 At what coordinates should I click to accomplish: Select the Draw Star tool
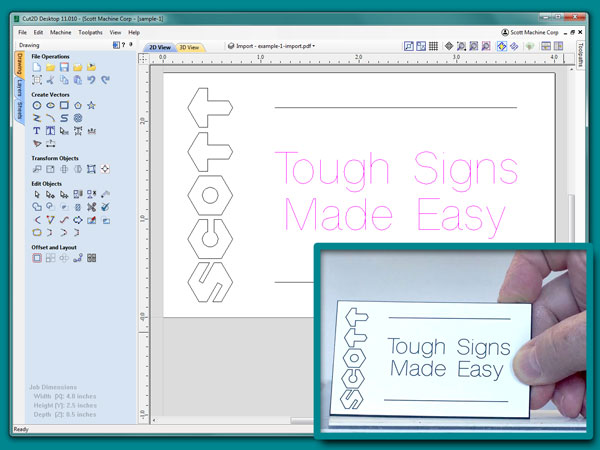tap(91, 106)
